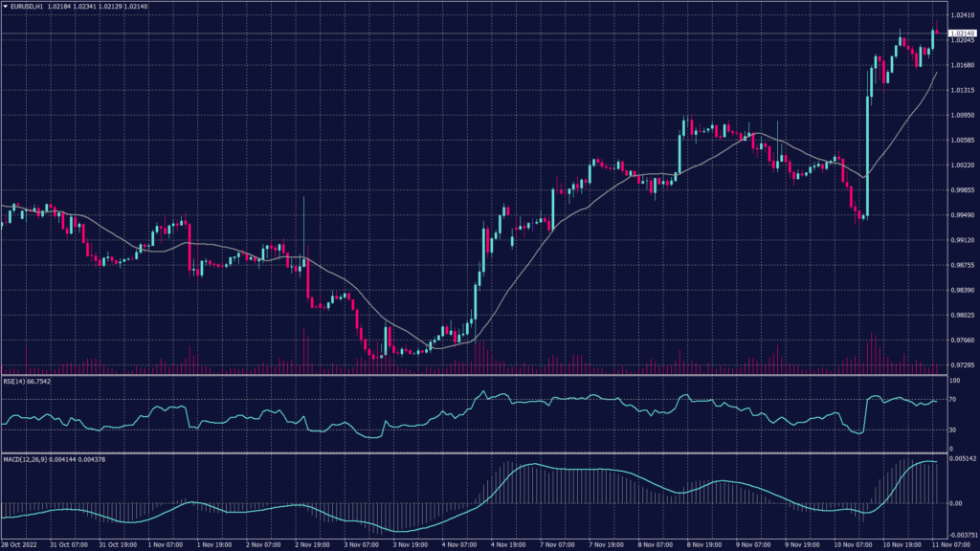The width and height of the screenshot is (980, 551).
Task: Click the 8 Nov 19:00 time label
Action: coord(703,546)
